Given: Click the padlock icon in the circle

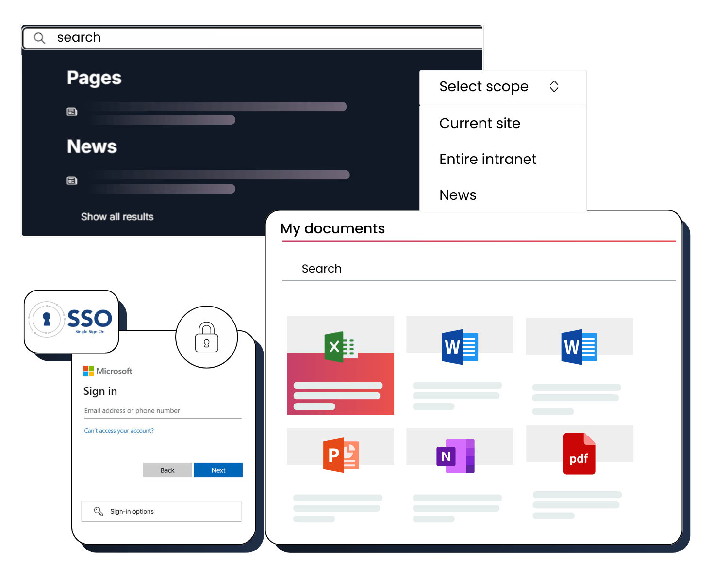Looking at the screenshot, I should [x=207, y=337].
